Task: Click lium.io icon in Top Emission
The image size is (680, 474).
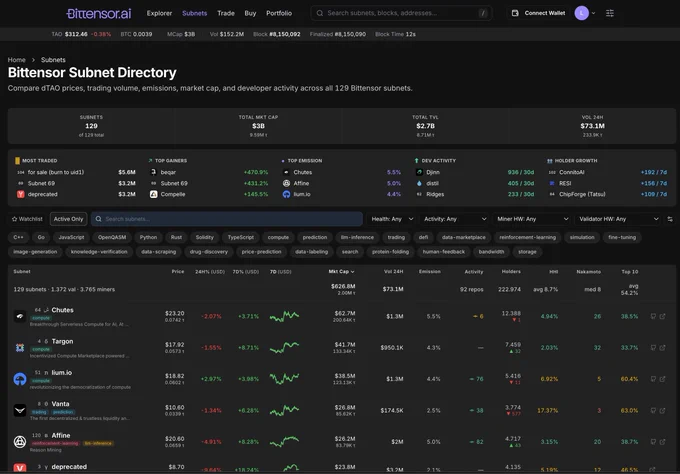Action: point(286,194)
